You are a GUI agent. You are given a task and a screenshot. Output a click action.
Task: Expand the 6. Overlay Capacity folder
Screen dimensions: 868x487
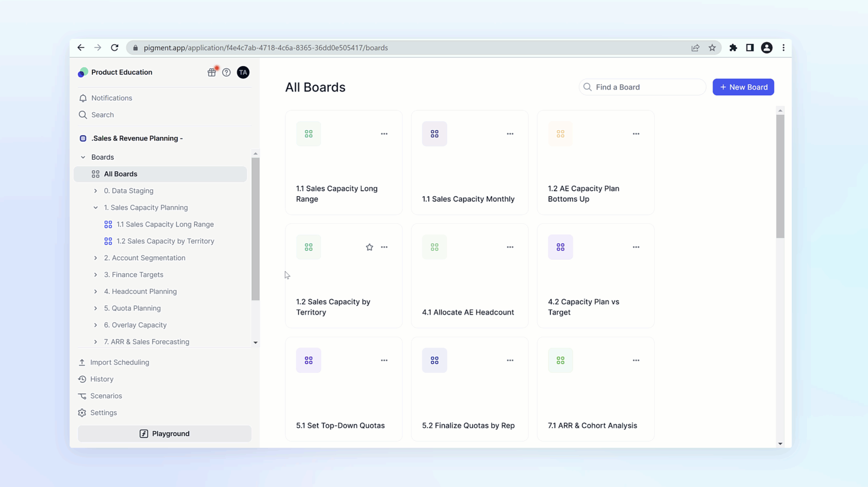95,325
